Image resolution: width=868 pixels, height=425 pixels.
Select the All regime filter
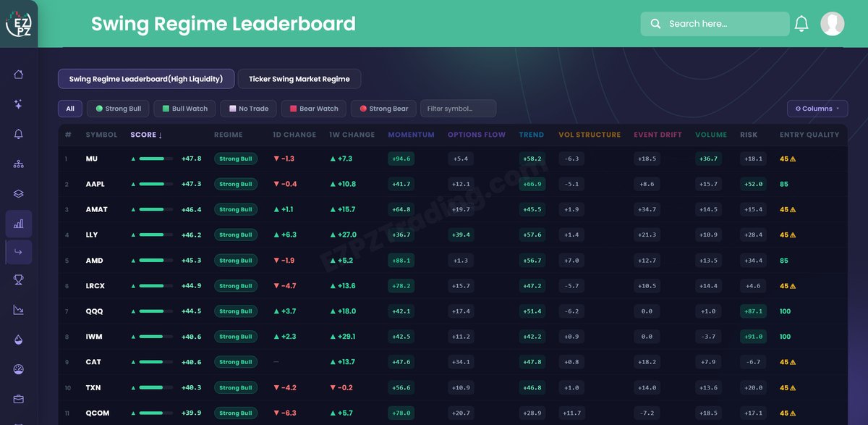click(x=70, y=109)
